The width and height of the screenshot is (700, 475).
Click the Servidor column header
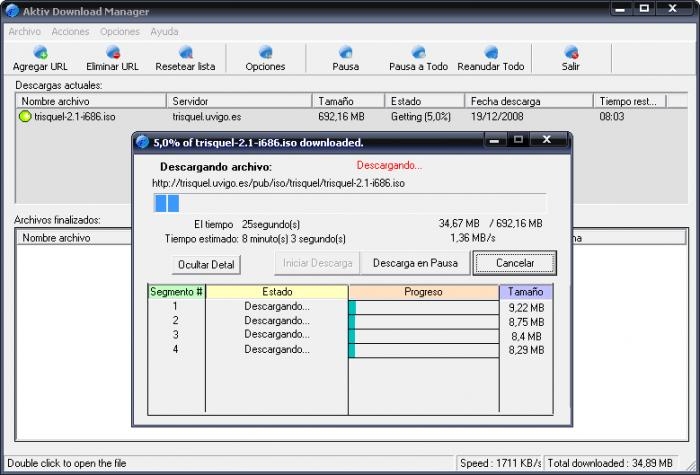pyautogui.click(x=239, y=101)
